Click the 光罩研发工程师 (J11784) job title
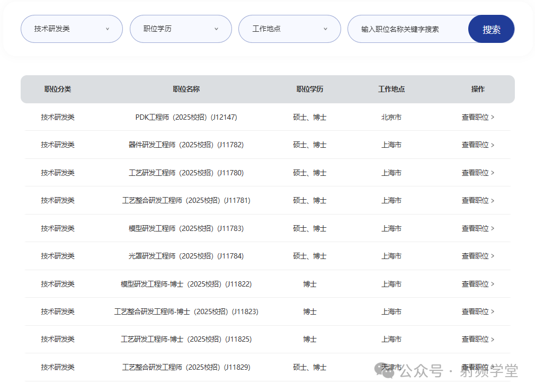This screenshot has width=535, height=392. [x=186, y=256]
